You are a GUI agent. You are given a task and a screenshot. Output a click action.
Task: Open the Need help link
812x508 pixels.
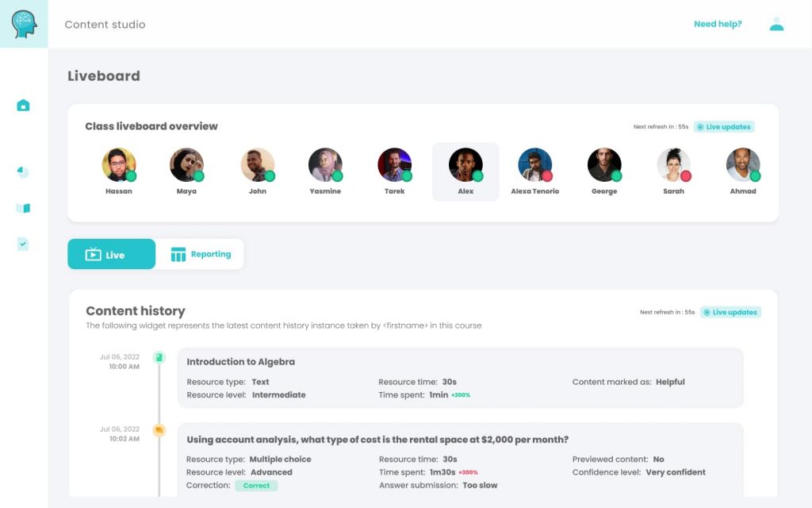[718, 24]
